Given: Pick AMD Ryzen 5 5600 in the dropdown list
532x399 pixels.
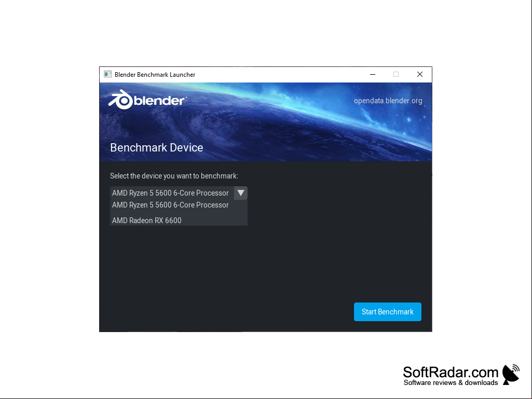Looking at the screenshot, I should [x=179, y=205].
